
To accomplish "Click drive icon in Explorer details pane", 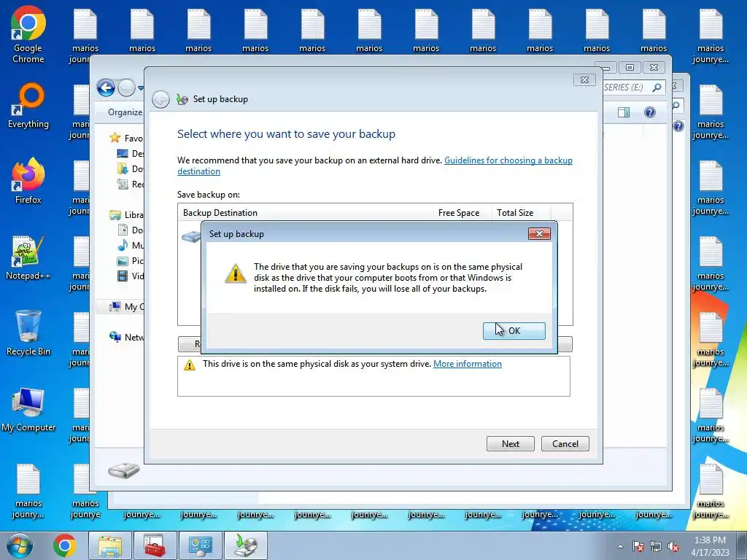I will point(124,470).
